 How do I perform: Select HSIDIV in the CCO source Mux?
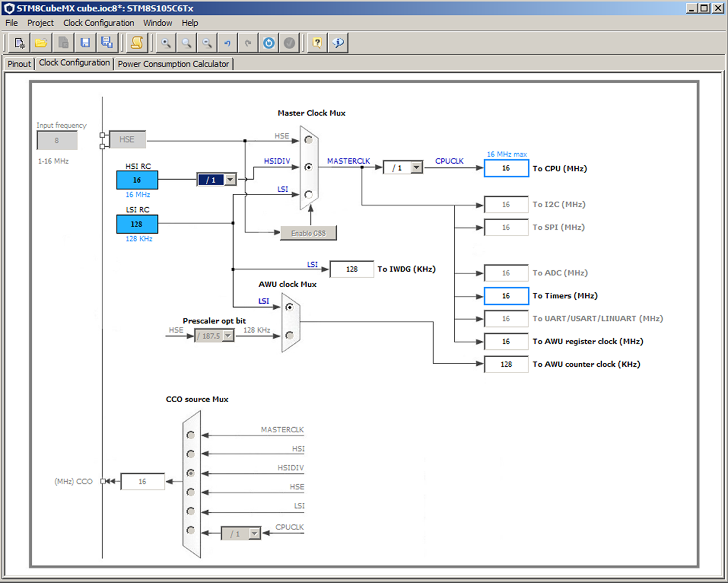tap(191, 473)
